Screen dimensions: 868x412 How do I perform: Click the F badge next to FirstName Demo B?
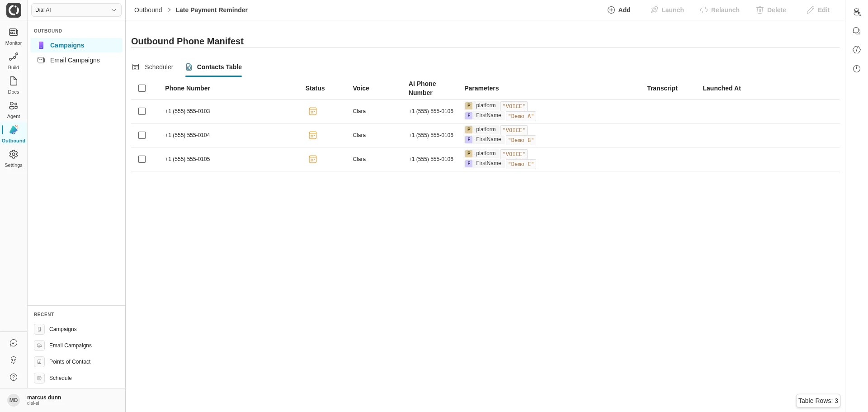click(469, 140)
